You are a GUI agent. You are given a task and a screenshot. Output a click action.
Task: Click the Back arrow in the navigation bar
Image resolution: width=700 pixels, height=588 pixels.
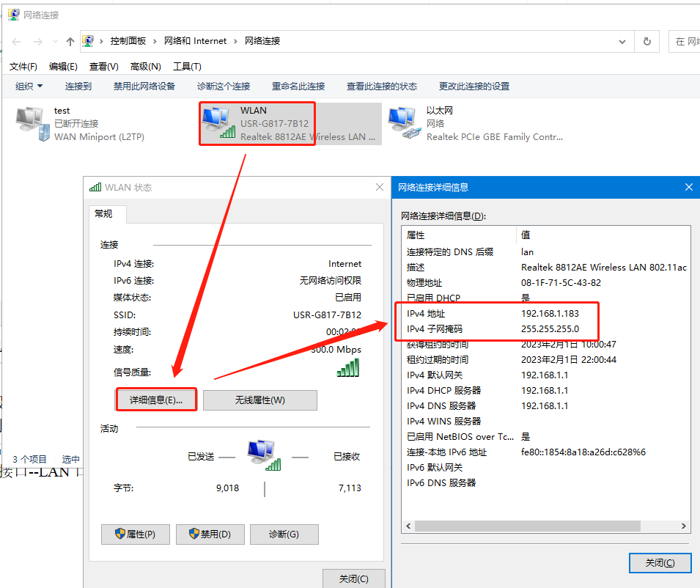point(16,42)
